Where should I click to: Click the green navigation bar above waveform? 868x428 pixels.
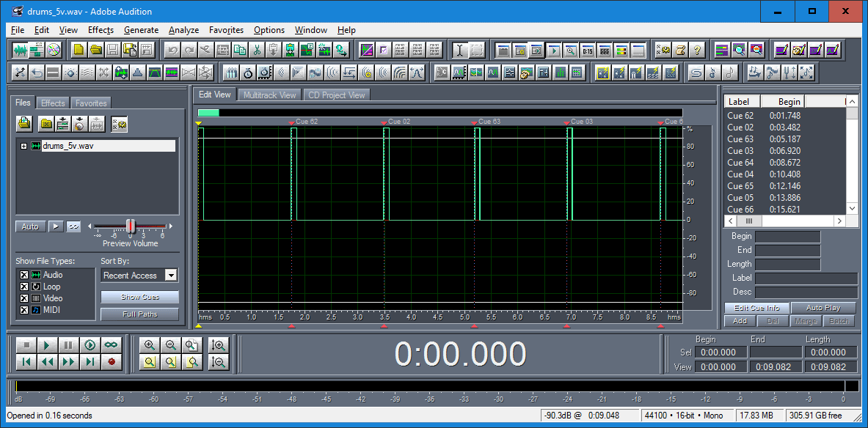(x=208, y=113)
